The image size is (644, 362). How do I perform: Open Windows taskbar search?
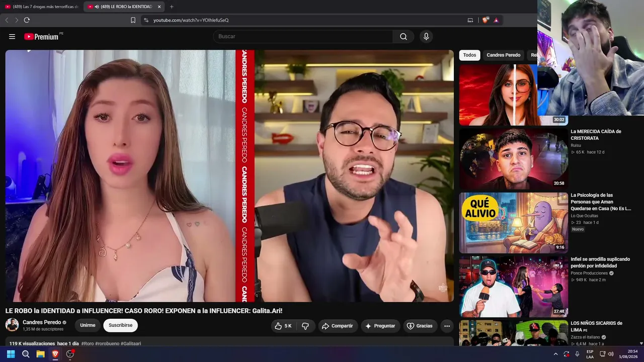pos(26,354)
